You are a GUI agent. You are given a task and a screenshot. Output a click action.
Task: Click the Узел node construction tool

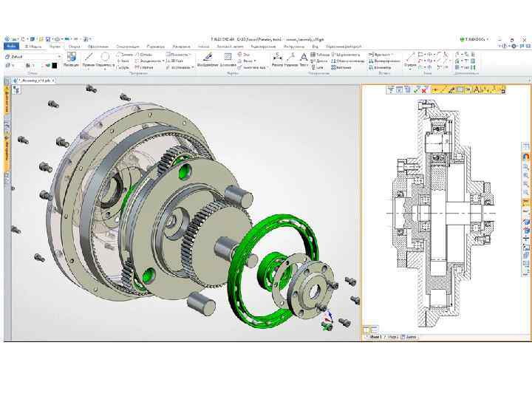[x=123, y=61]
